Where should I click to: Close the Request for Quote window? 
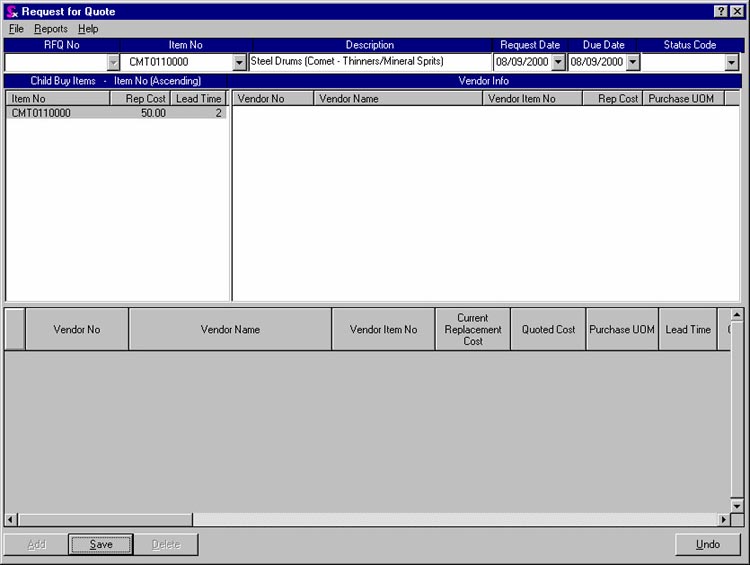tap(737, 11)
